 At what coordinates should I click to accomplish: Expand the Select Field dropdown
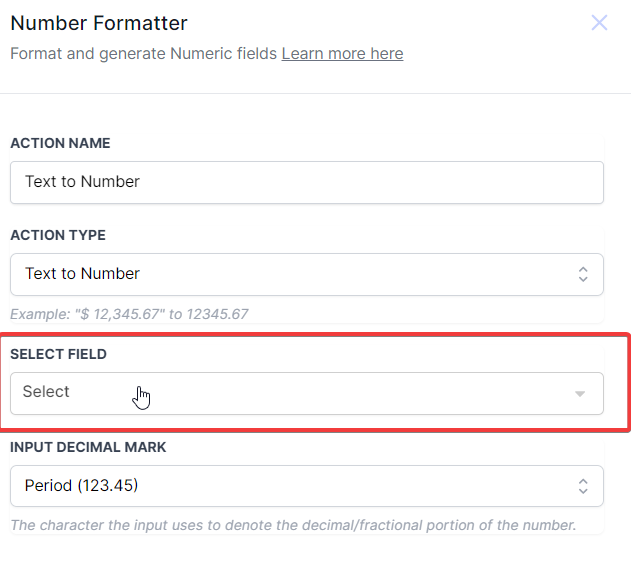(x=306, y=393)
